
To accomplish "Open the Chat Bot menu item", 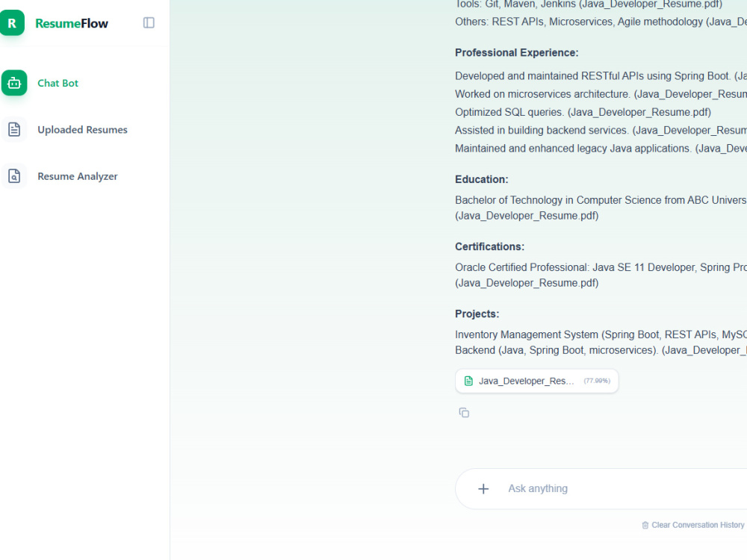I will (x=58, y=83).
